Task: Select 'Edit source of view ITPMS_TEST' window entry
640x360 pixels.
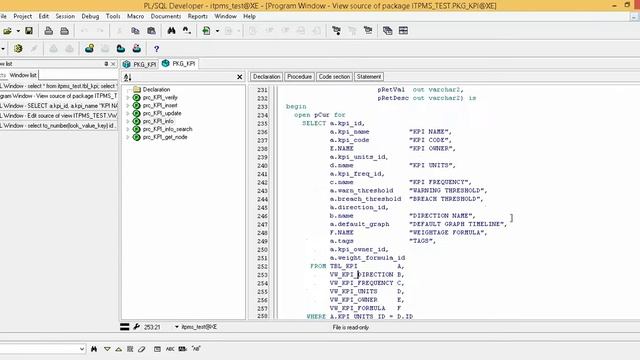Action: pos(59,116)
